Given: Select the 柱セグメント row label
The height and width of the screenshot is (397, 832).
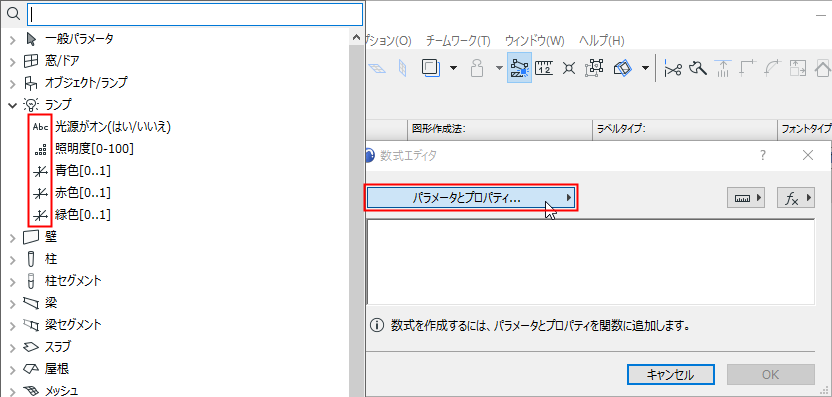Looking at the screenshot, I should click(x=73, y=280).
